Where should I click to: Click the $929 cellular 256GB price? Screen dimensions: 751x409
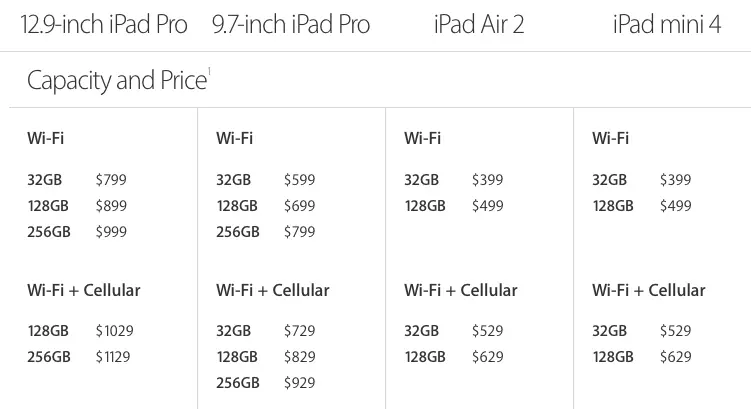click(x=299, y=382)
